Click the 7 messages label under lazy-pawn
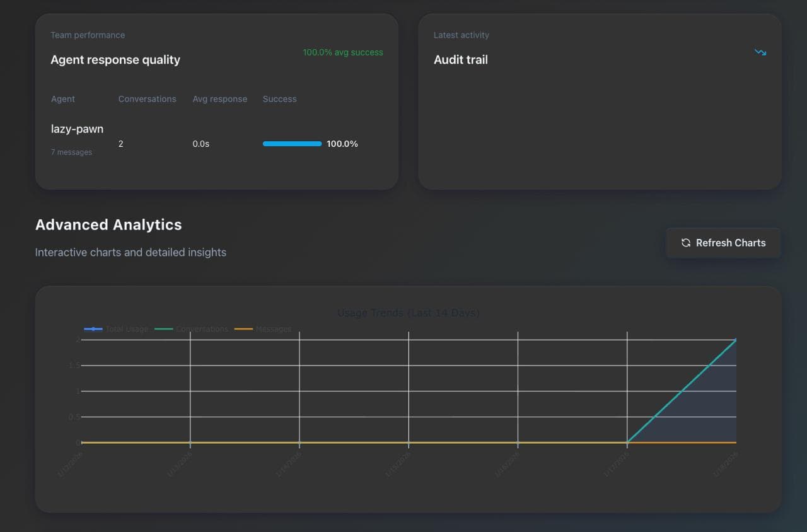 (x=73, y=152)
